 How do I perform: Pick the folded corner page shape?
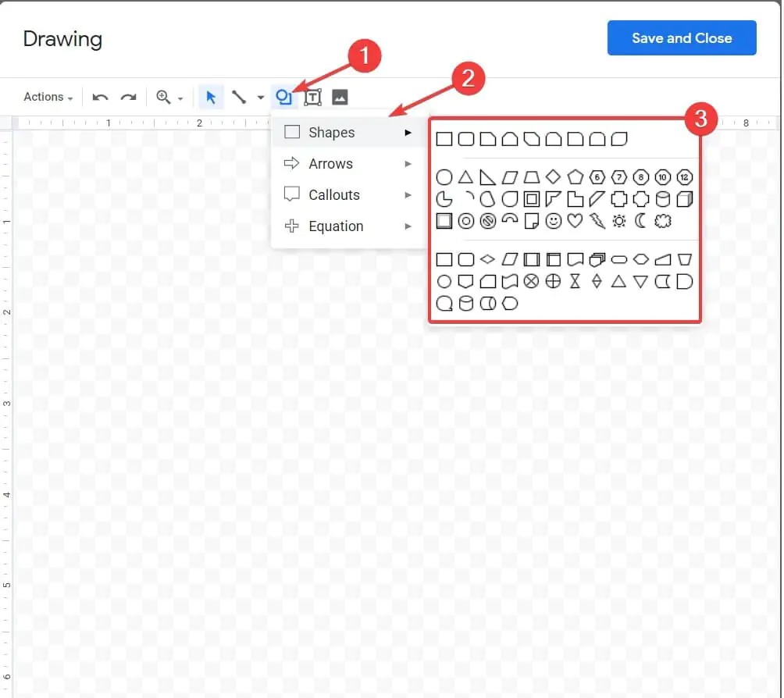(x=532, y=221)
